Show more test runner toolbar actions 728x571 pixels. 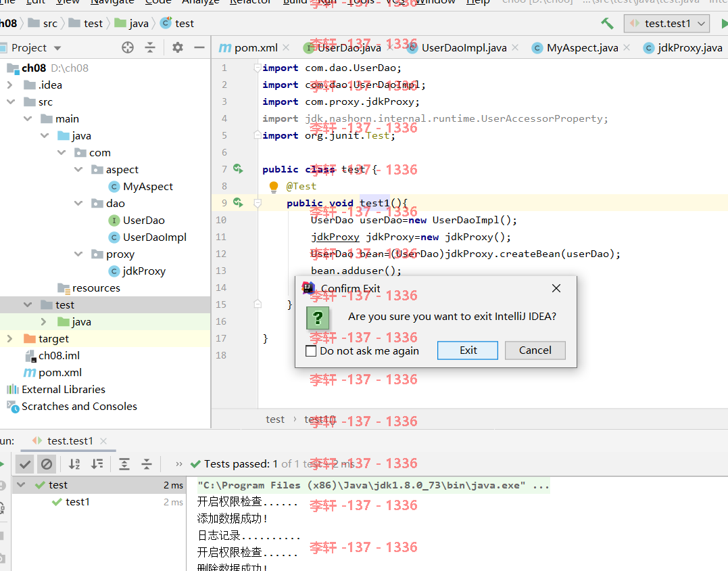tap(179, 464)
